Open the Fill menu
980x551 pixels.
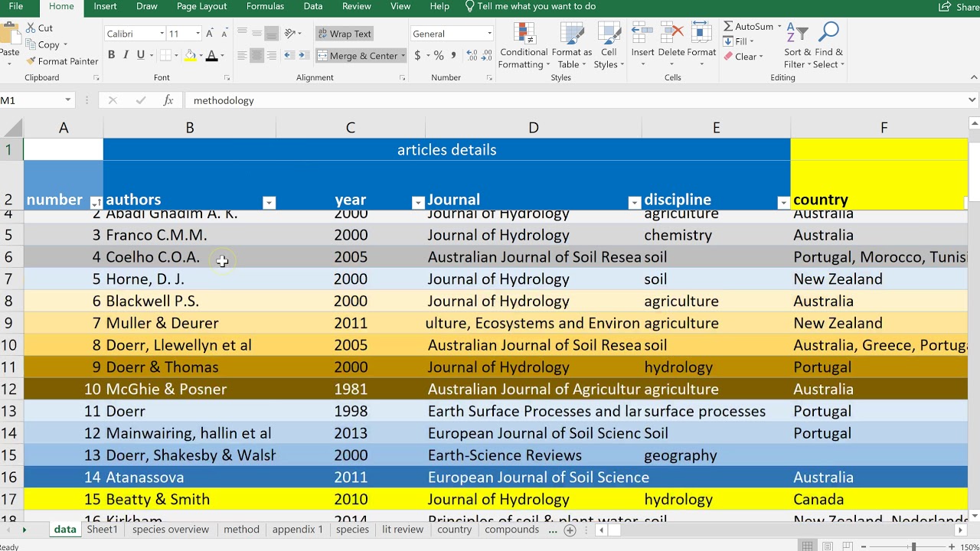740,41
